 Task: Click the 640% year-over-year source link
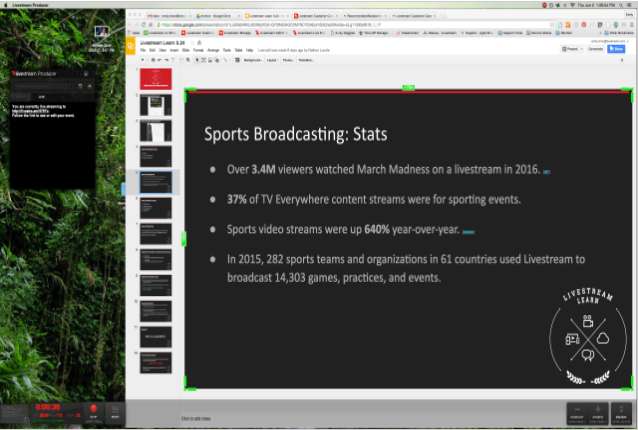pos(468,232)
